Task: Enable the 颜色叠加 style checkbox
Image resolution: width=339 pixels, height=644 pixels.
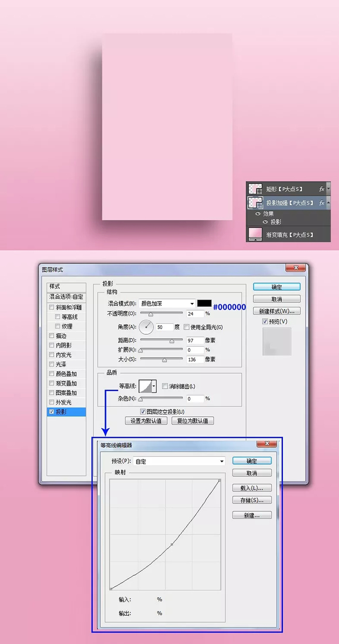Action: pos(52,374)
